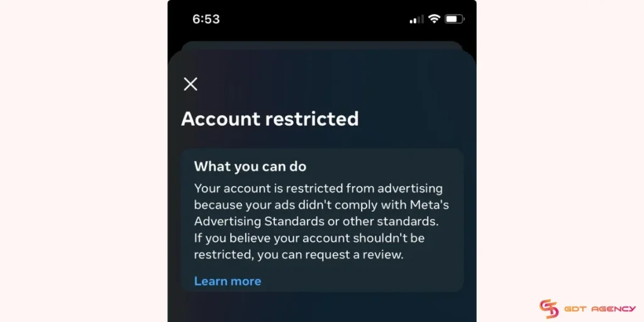Tap the cellular signal bars icon
Screen dimensions: 644x322
[416, 19]
